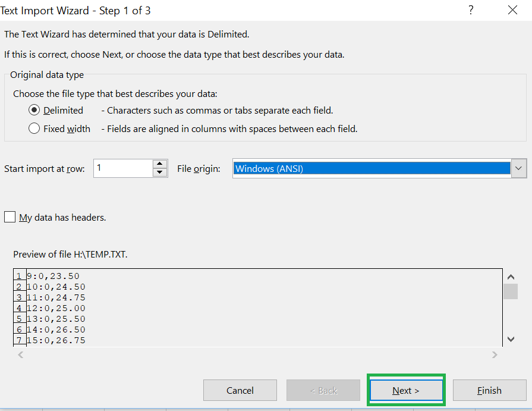Select the Fixed width radio button

pos(34,128)
